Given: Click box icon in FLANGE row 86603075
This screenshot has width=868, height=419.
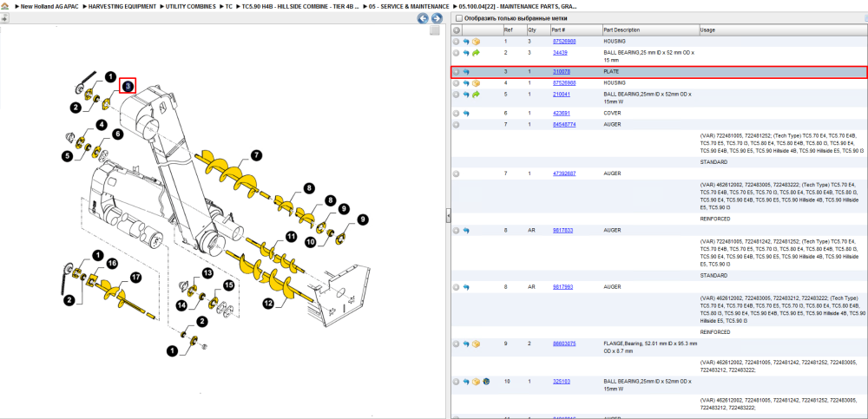Looking at the screenshot, I should [476, 344].
